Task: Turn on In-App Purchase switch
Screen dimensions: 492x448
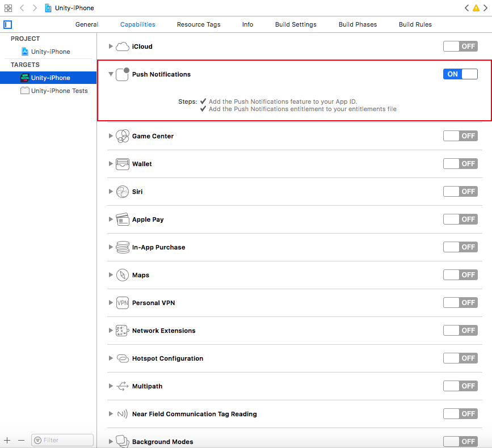Action: click(460, 247)
